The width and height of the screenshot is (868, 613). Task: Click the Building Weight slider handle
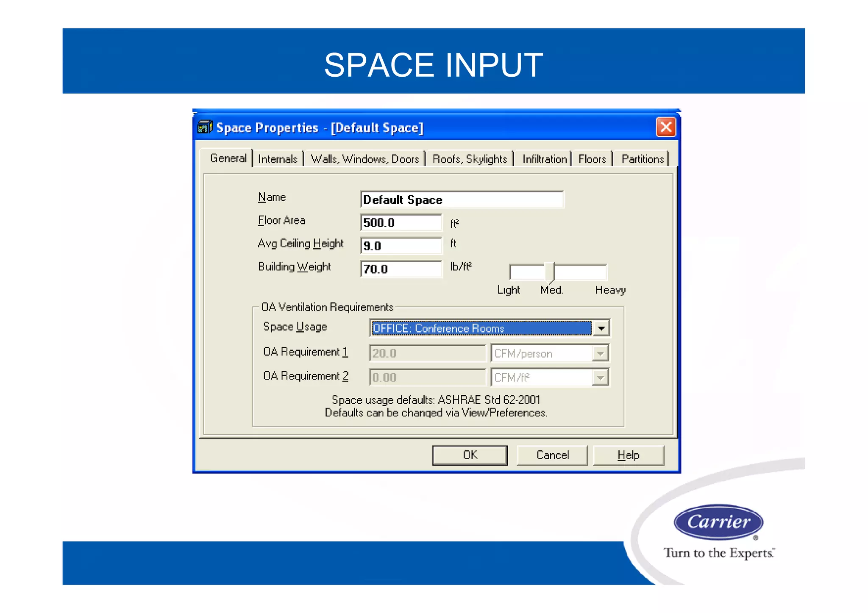coord(550,272)
